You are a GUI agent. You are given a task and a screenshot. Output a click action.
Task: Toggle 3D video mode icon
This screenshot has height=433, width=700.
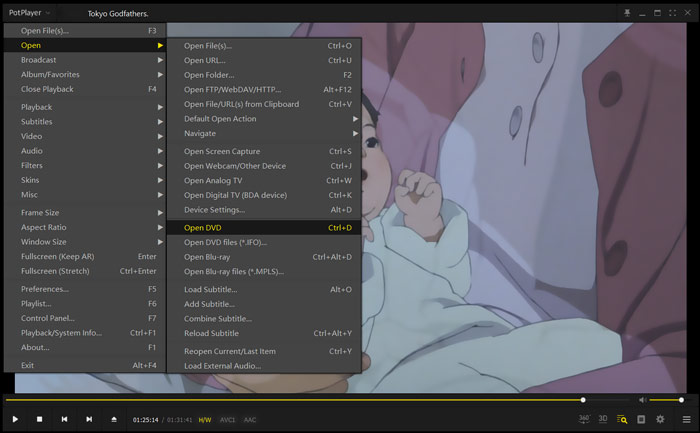603,419
